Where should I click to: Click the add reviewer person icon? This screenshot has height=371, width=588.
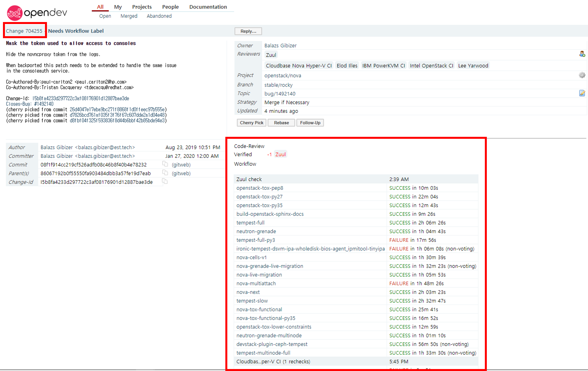(582, 54)
